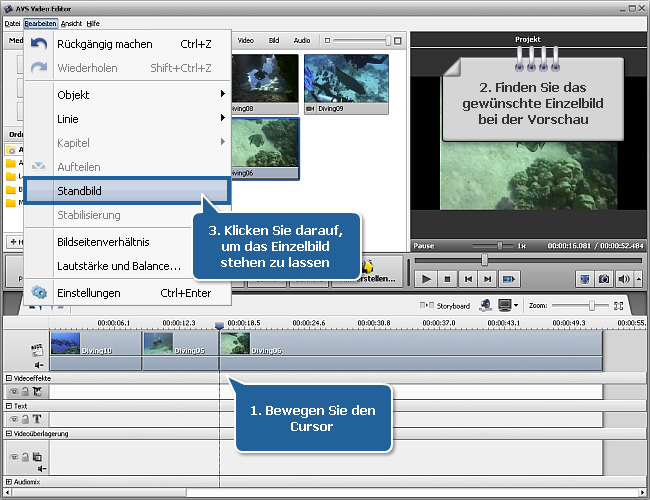This screenshot has width=650, height=500.
Task: Lock the Text track
Action: [25, 419]
